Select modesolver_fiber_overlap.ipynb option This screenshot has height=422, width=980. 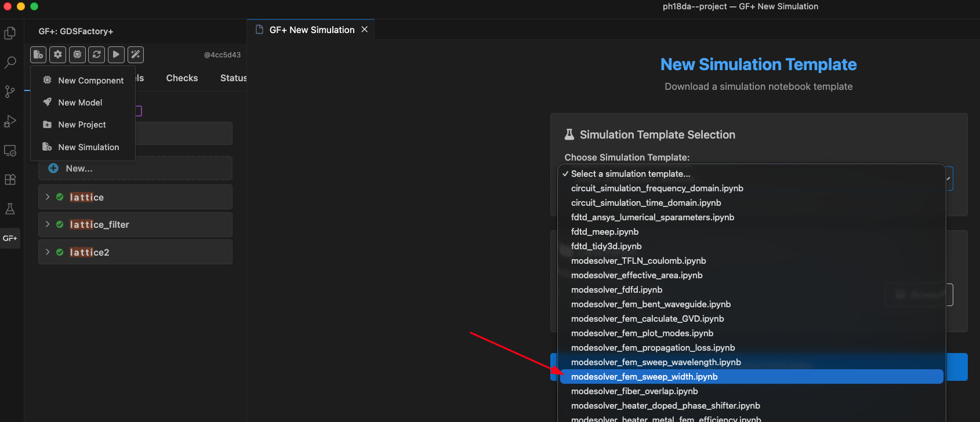point(752,391)
